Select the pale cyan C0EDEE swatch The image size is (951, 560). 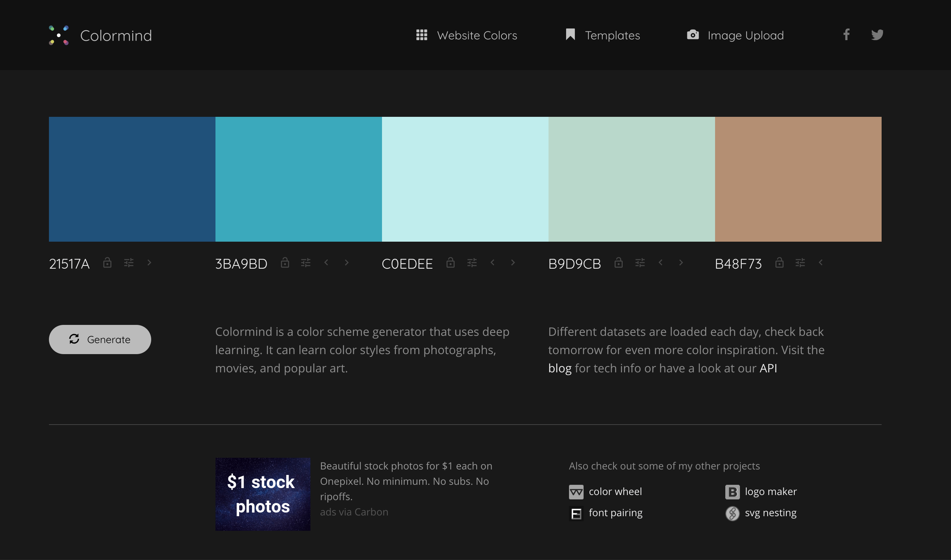(x=465, y=179)
